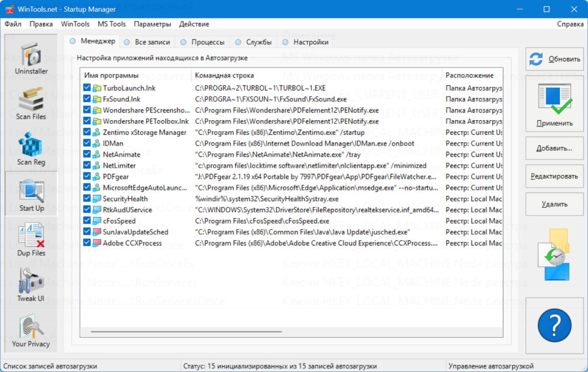Click the RtkAudUService monitor icon
588x372 pixels.
coord(96,210)
